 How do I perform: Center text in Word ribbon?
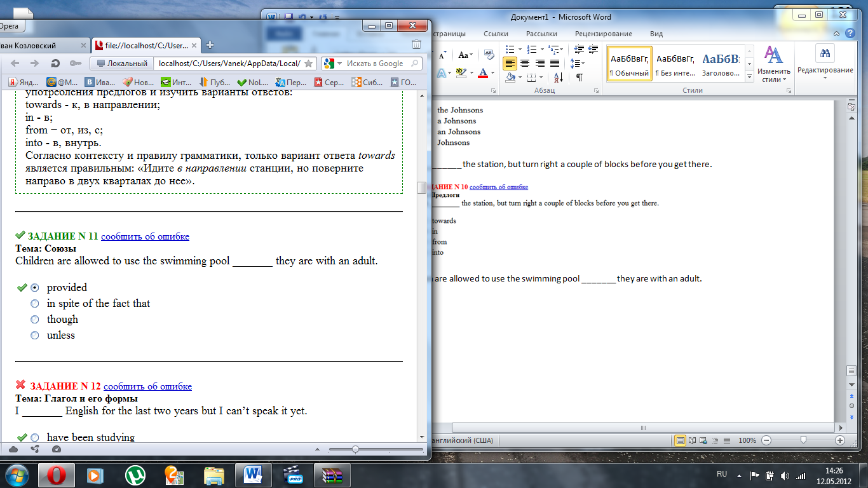click(525, 63)
